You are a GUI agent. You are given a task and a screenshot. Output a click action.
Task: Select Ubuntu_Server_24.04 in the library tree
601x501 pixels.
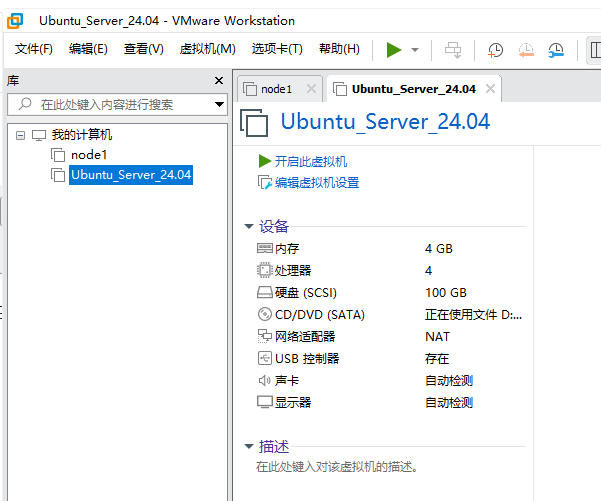(131, 175)
